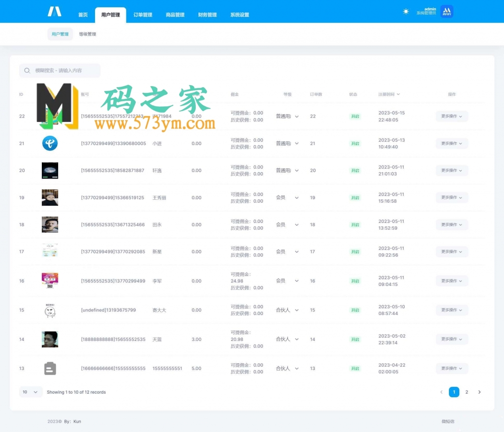
Task: Toggle 开启 status for user ID 22
Action: click(355, 116)
